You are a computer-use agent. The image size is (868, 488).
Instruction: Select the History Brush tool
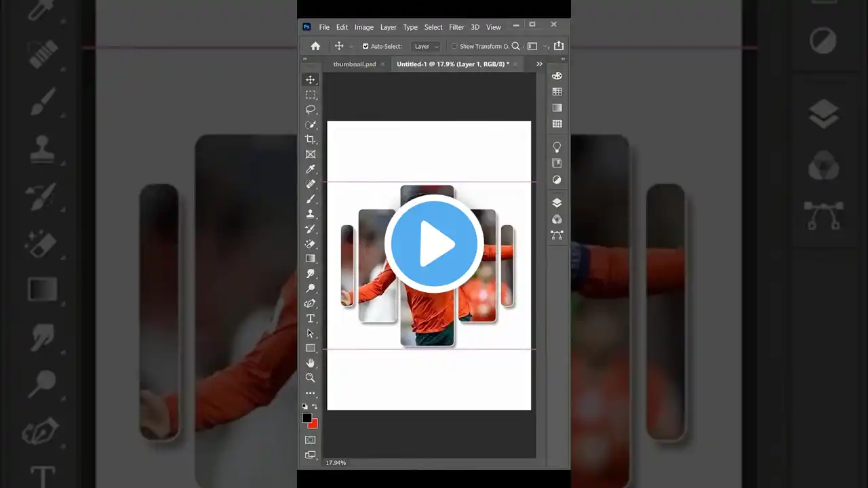[x=311, y=229]
